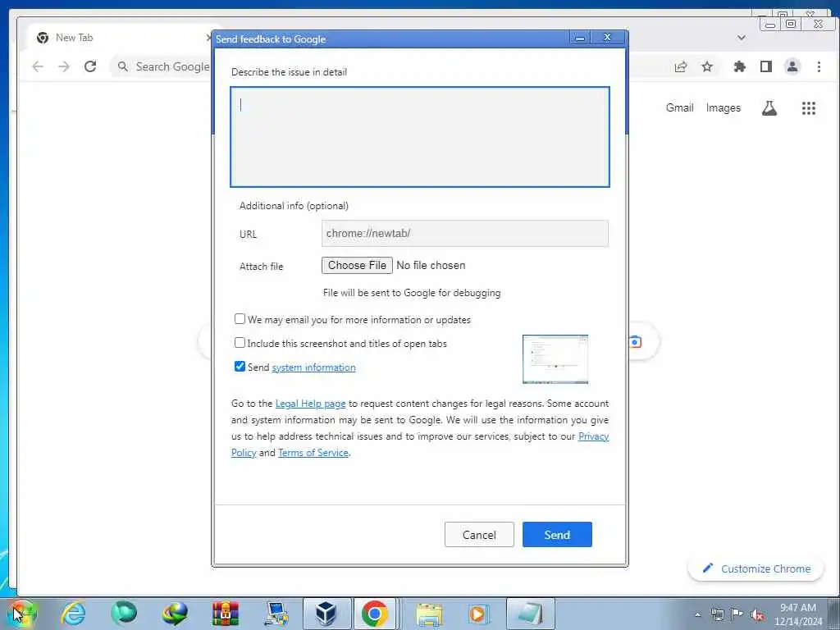
Task: Click the network tray icon
Action: pos(717,615)
